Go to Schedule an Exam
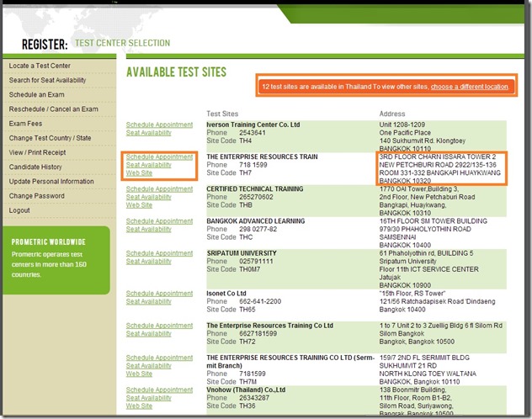The image size is (532, 419). coord(37,94)
